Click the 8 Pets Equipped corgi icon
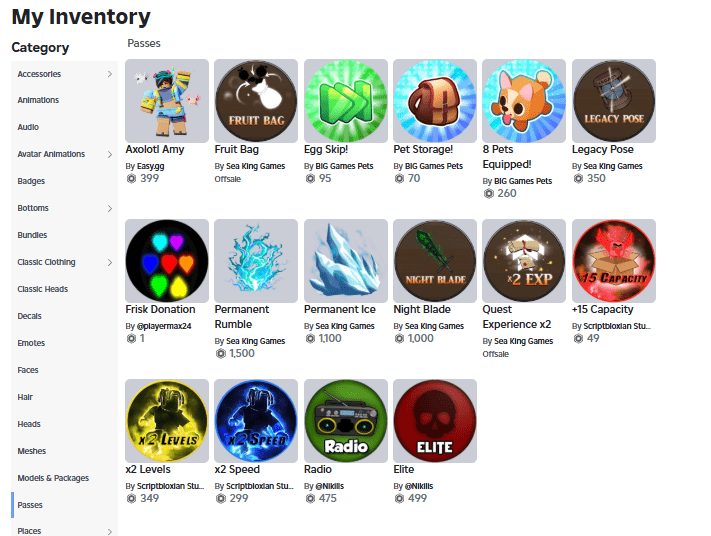The height and width of the screenshot is (536, 711). point(524,101)
